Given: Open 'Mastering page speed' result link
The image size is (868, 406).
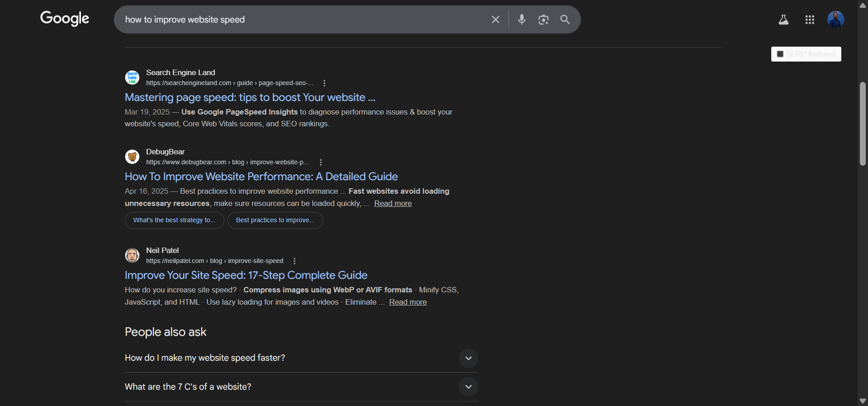Looking at the screenshot, I should pyautogui.click(x=250, y=97).
